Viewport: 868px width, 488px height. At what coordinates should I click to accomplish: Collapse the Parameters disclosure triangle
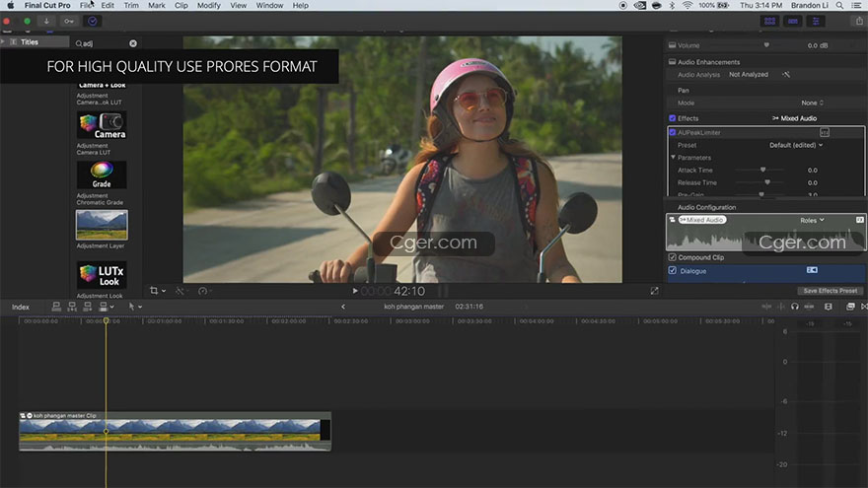coord(673,158)
